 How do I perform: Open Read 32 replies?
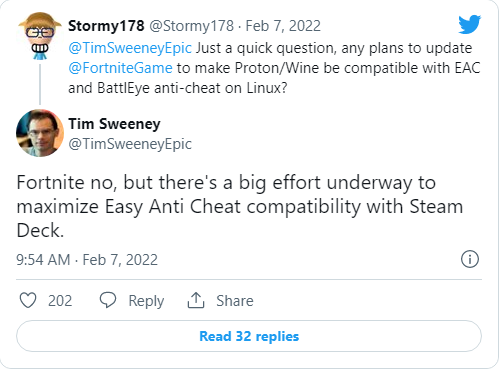pyautogui.click(x=249, y=336)
